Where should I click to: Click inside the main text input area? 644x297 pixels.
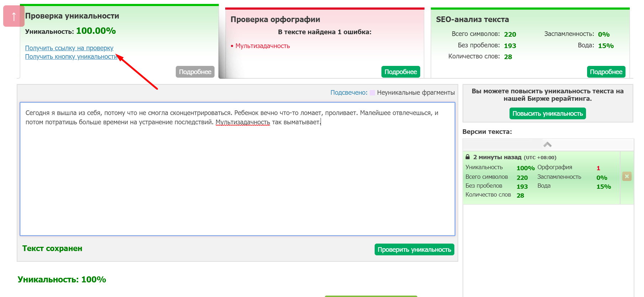pyautogui.click(x=237, y=178)
